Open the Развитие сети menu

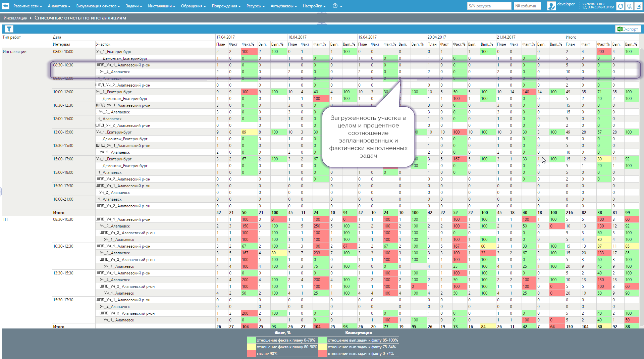click(x=28, y=6)
